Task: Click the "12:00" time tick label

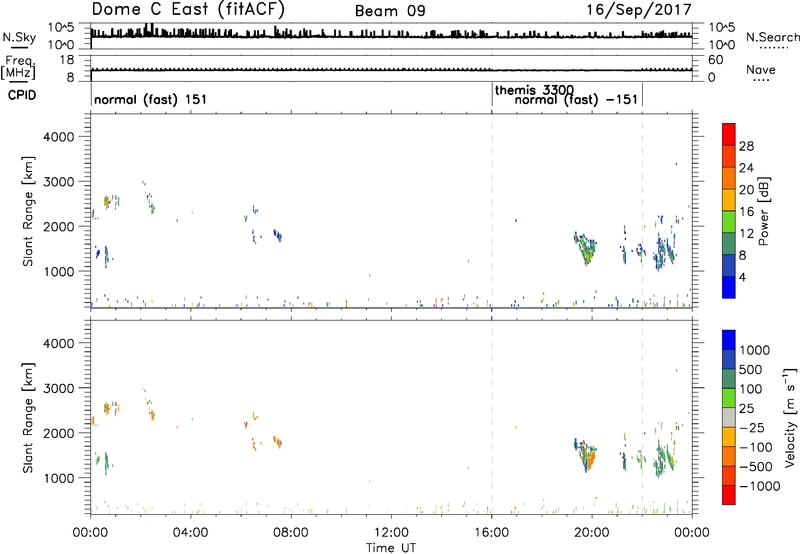Action: pos(391,533)
